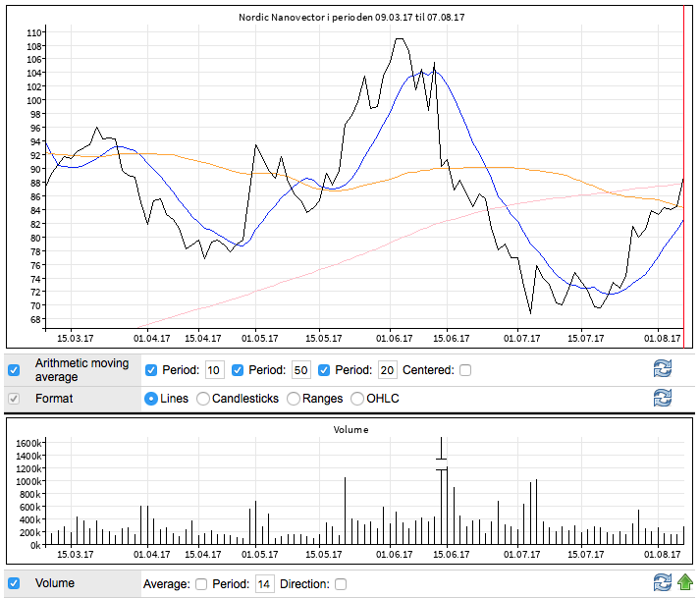Enable the volume Direction checkbox

pos(341,584)
